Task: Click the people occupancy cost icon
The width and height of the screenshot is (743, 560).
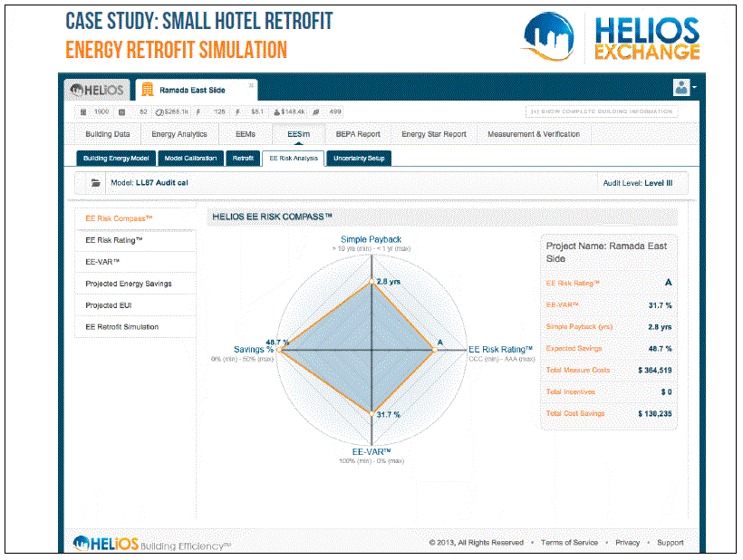Action: (x=275, y=111)
